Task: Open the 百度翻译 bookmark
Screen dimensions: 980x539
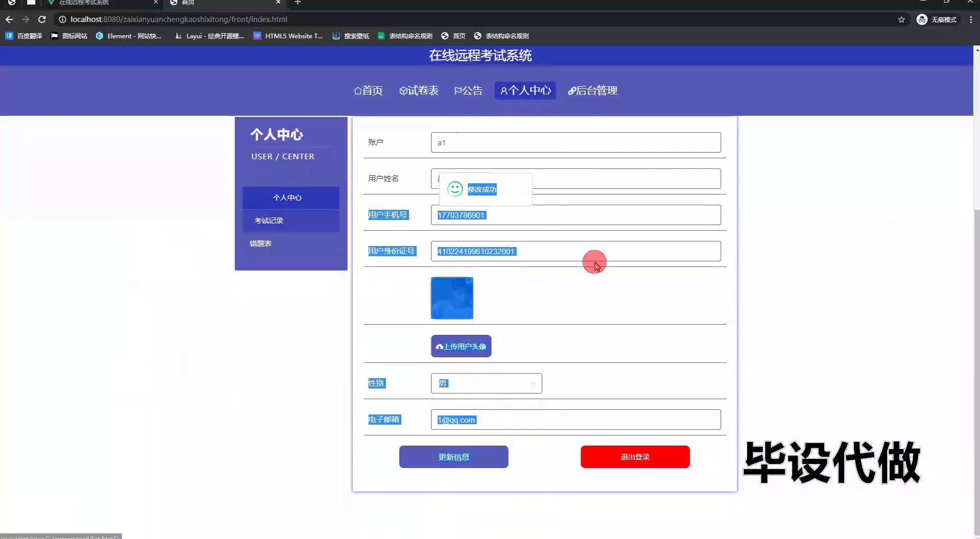Action: (x=23, y=36)
